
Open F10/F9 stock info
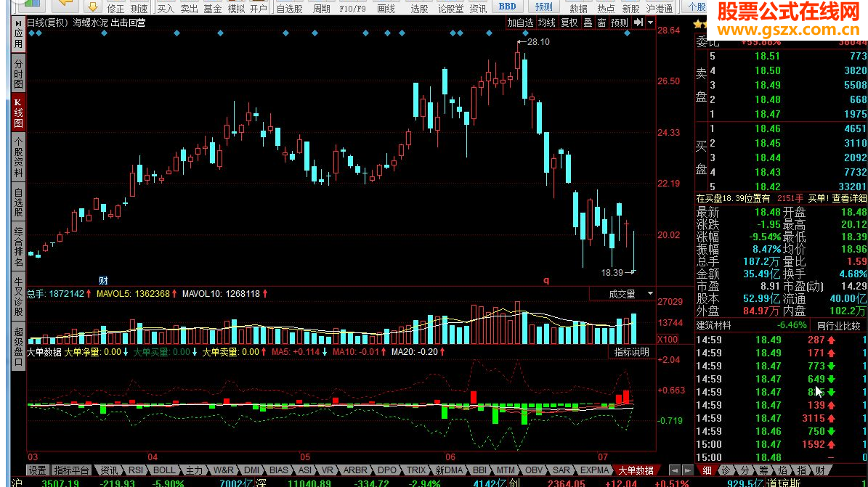(352, 8)
